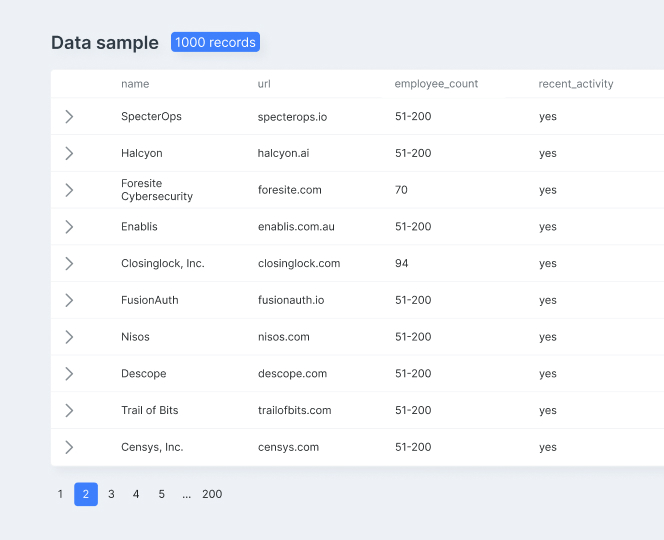Screen dimensions: 664x540
Task: Click the Halcyon name cell
Action: pyautogui.click(x=141, y=153)
